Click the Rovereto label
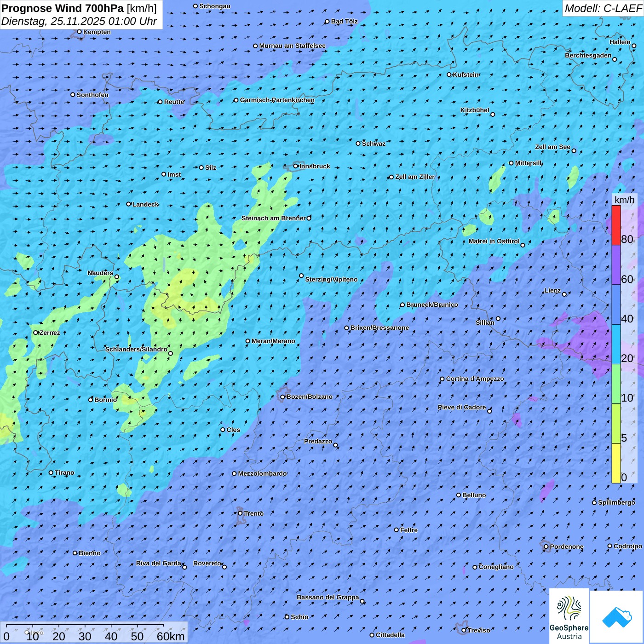Viewport: 644px width, 644px height. 207,563
